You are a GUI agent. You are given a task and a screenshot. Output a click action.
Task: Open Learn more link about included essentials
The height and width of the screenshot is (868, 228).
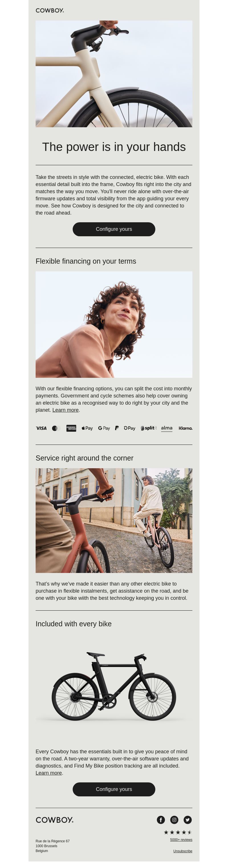pos(49,773)
